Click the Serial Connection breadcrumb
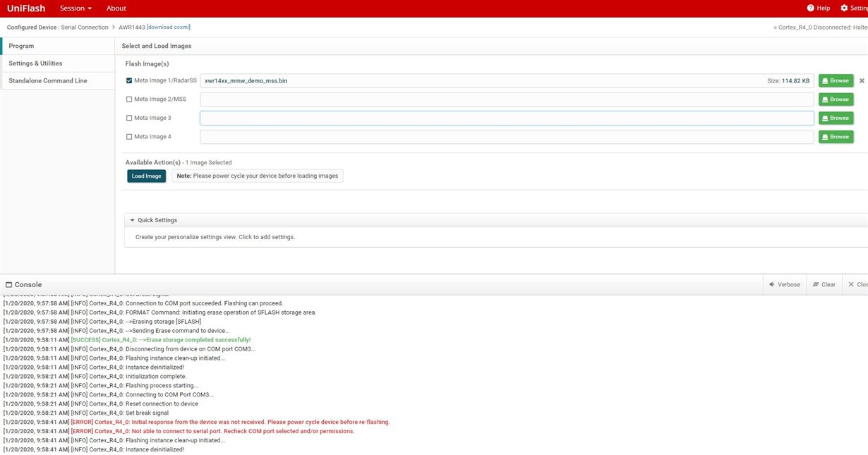 click(85, 27)
